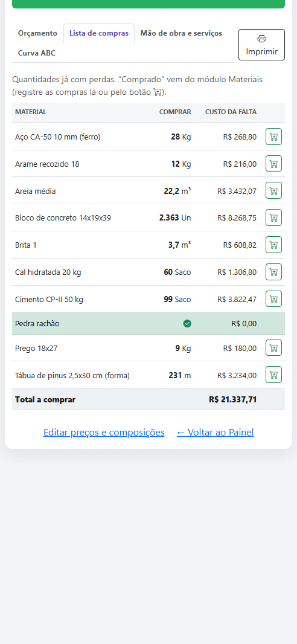Click the R$ 3.822,47 cost value
Screen dimensions: 297x644
tap(237, 300)
